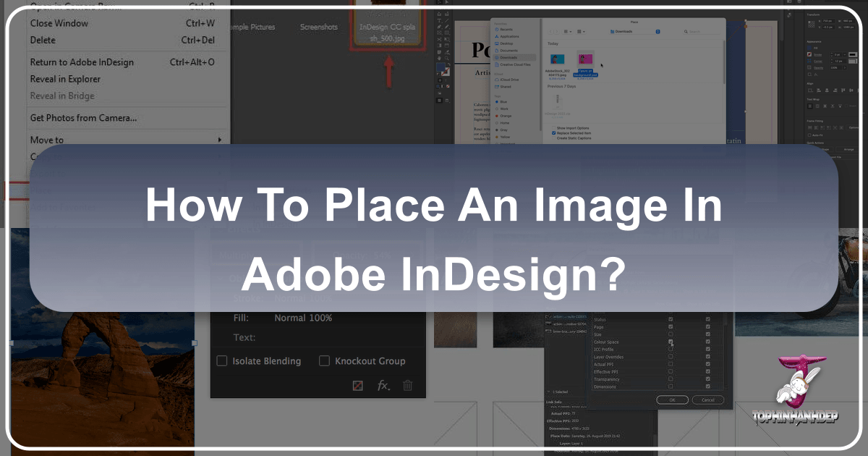868x456 pixels.
Task: Enable the Show Import Options checkbox
Action: (x=553, y=128)
